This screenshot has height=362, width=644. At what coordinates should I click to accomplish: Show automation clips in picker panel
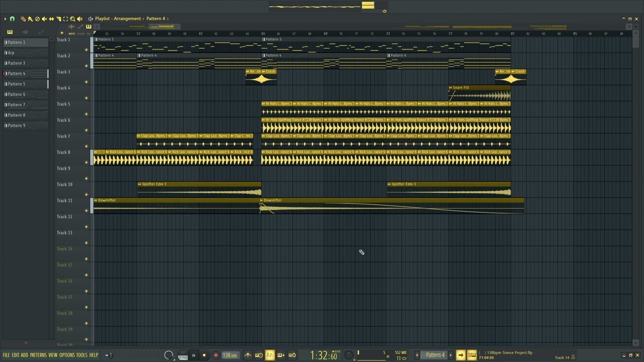click(x=41, y=32)
